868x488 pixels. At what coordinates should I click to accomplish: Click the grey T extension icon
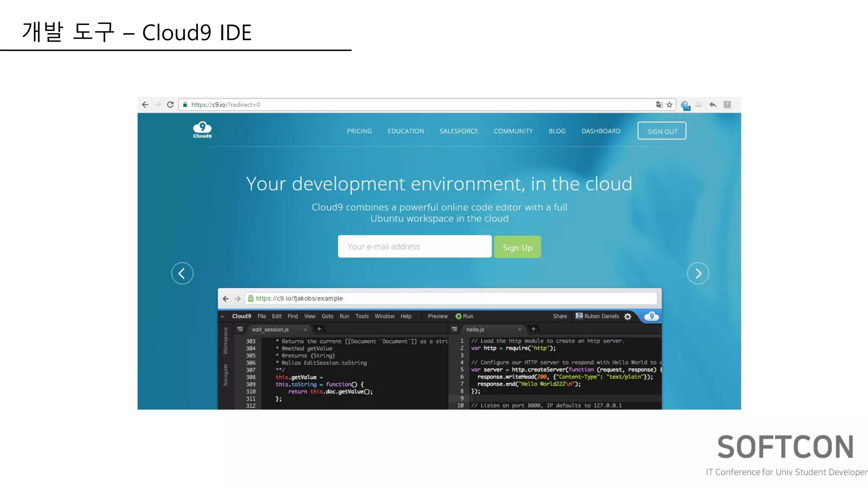(x=727, y=105)
